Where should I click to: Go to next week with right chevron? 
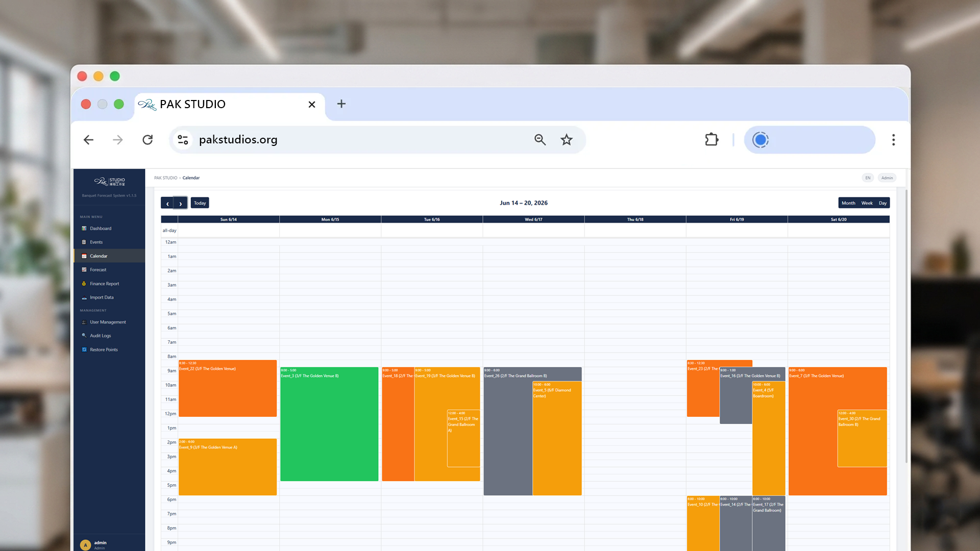coord(181,203)
